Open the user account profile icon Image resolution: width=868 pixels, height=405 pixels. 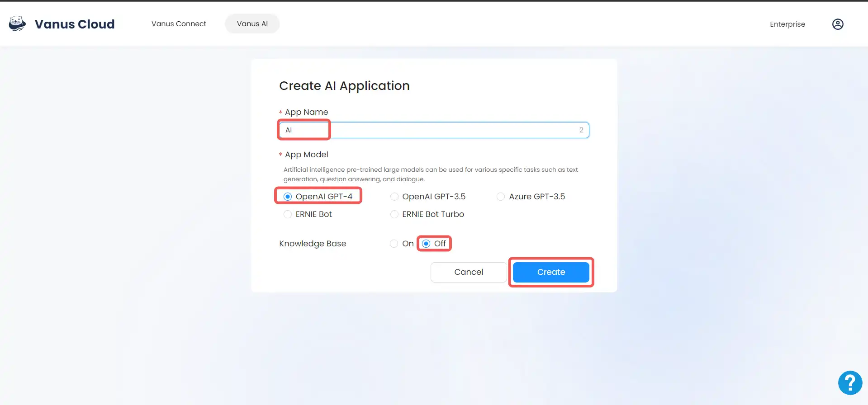click(838, 24)
